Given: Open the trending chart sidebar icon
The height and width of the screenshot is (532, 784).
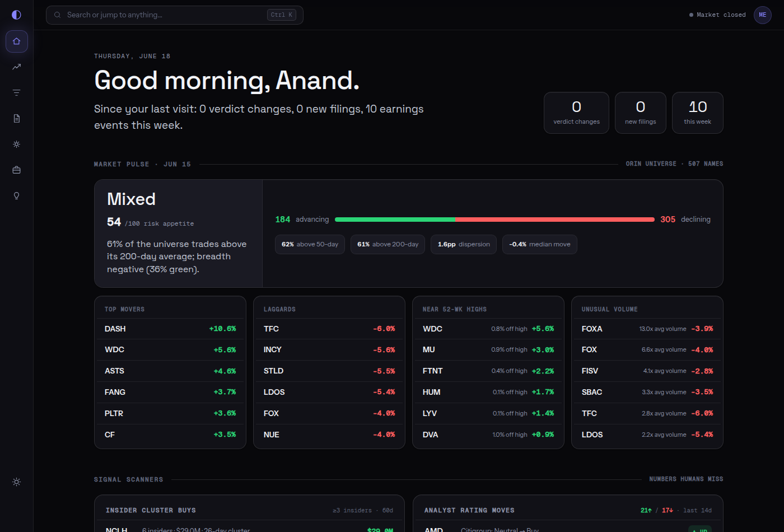Looking at the screenshot, I should pyautogui.click(x=17, y=67).
